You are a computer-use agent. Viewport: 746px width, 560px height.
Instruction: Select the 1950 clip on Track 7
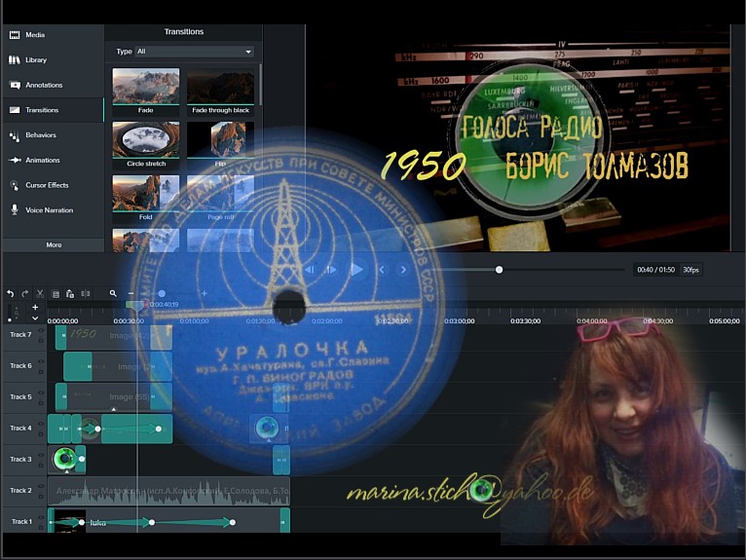tap(113, 337)
